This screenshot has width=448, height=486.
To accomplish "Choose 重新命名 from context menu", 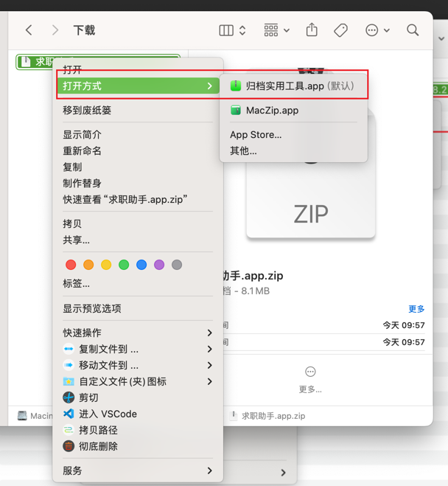I will [82, 150].
